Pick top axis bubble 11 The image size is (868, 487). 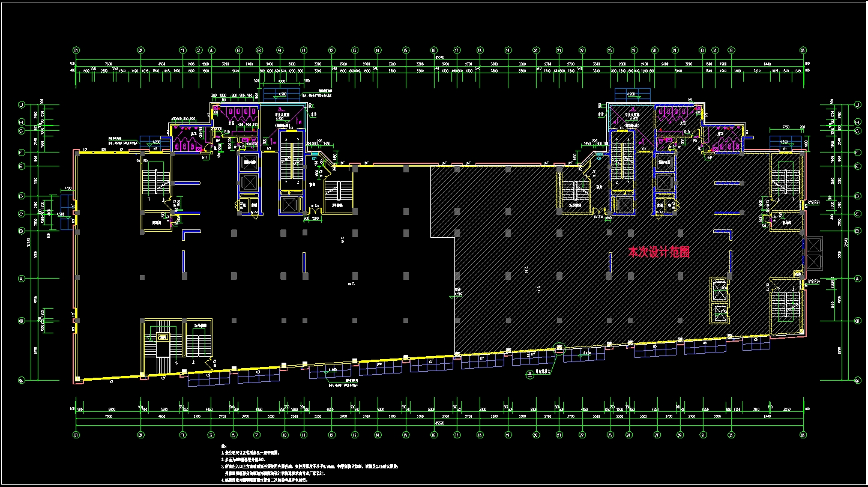[304, 50]
